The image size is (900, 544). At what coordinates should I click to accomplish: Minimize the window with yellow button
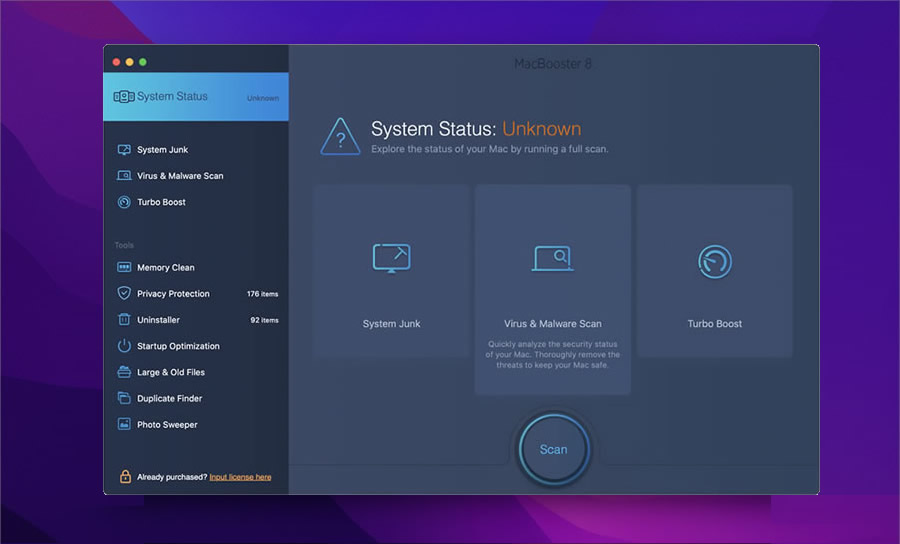pos(130,62)
